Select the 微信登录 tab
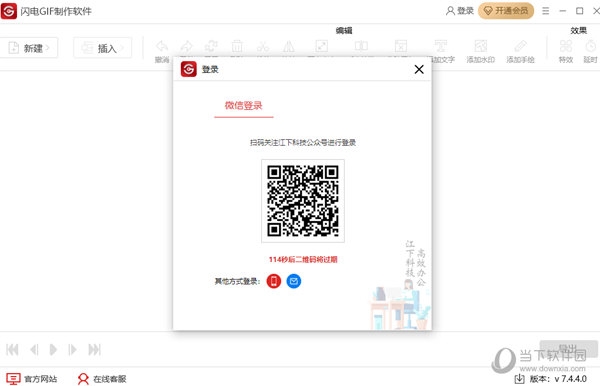The width and height of the screenshot is (600, 386). [244, 106]
